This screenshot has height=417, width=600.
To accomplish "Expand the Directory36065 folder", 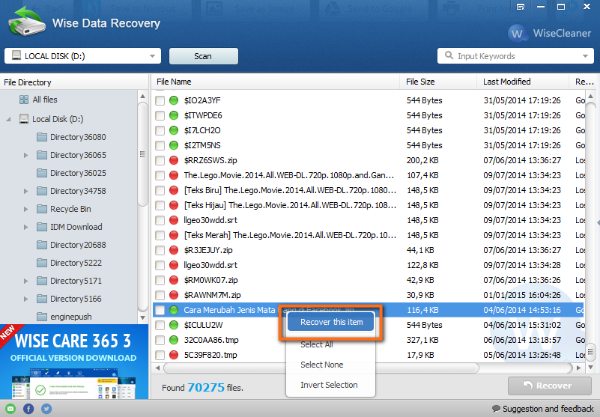I will click(x=26, y=155).
